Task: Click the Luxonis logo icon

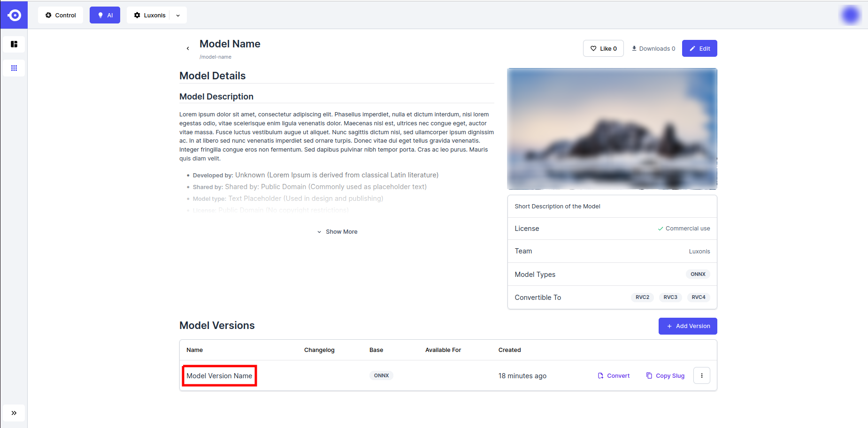Action: (14, 15)
